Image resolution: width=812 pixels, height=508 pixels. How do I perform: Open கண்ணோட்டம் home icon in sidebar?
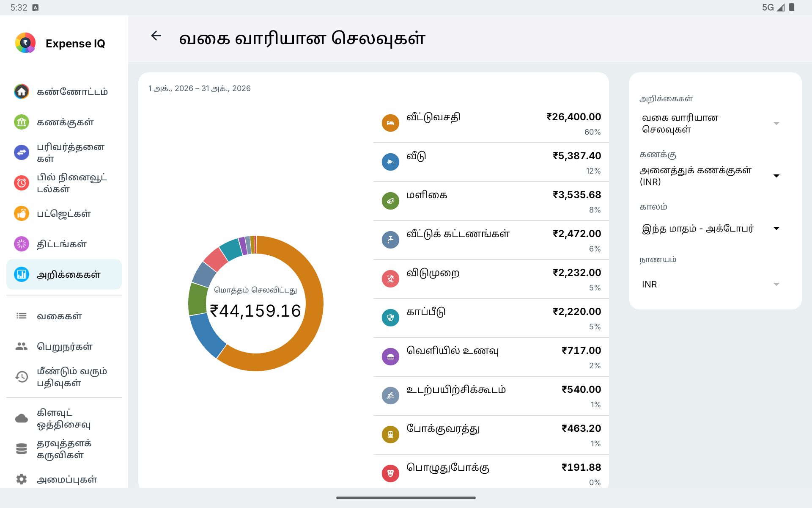click(x=22, y=91)
